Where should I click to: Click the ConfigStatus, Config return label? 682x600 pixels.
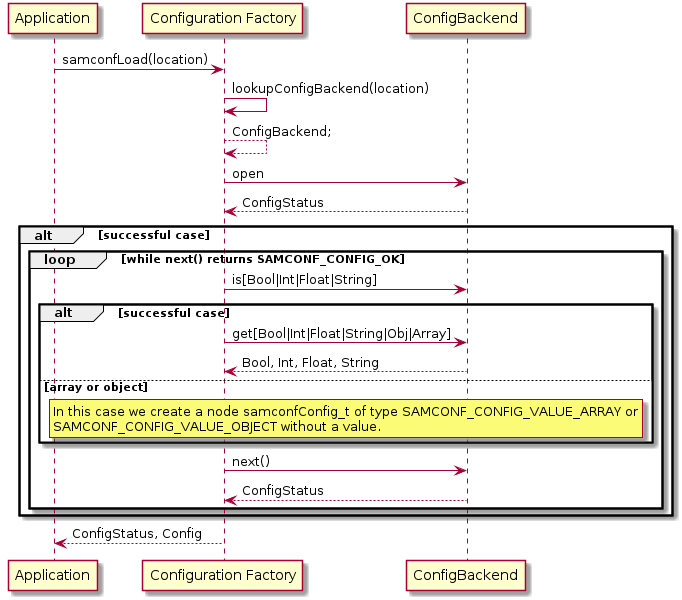137,533
